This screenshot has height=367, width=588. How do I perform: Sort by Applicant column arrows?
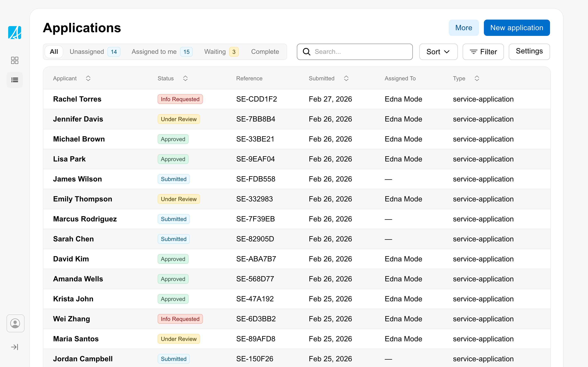[x=88, y=78]
